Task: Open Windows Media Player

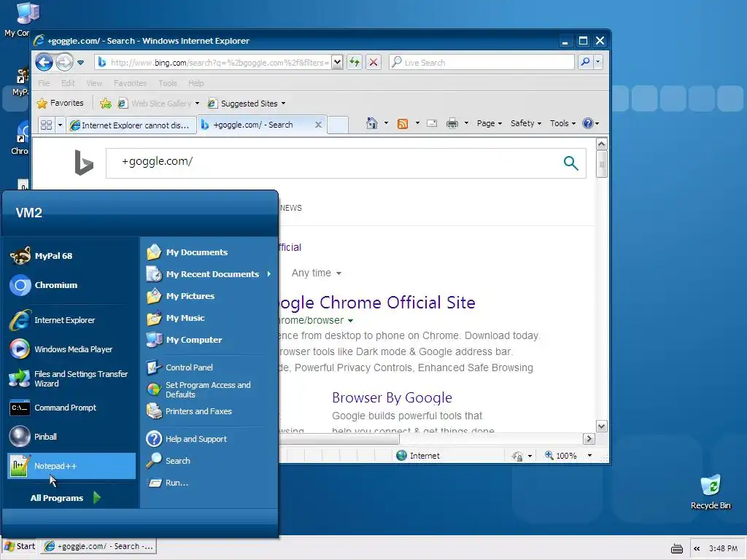Action: coord(71,349)
